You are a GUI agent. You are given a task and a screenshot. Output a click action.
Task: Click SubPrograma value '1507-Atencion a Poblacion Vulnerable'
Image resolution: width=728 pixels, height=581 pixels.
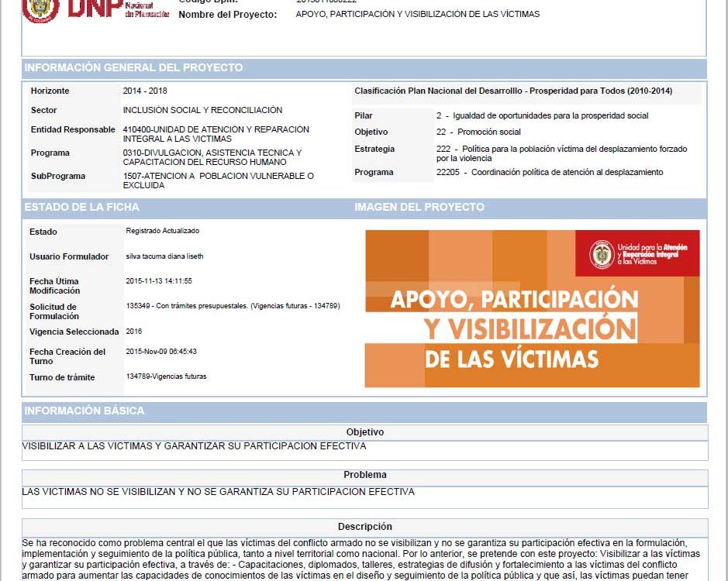218,180
